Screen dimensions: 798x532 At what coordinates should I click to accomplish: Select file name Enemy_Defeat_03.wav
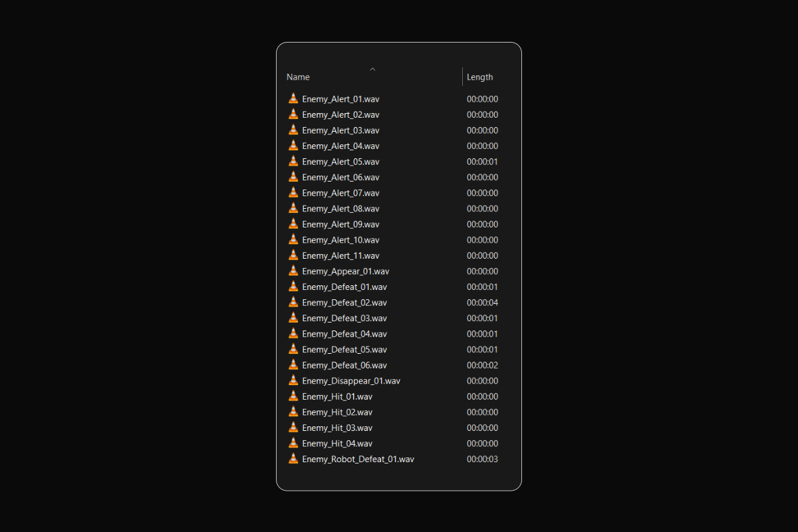tap(344, 319)
